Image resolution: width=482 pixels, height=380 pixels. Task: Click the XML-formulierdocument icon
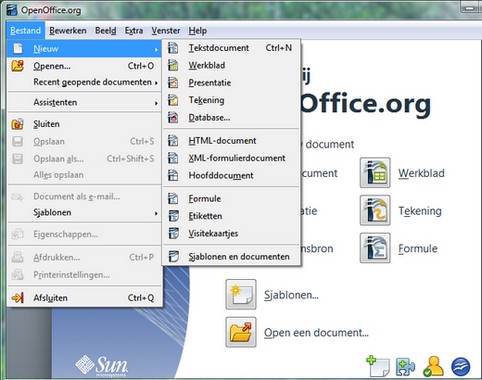point(173,158)
